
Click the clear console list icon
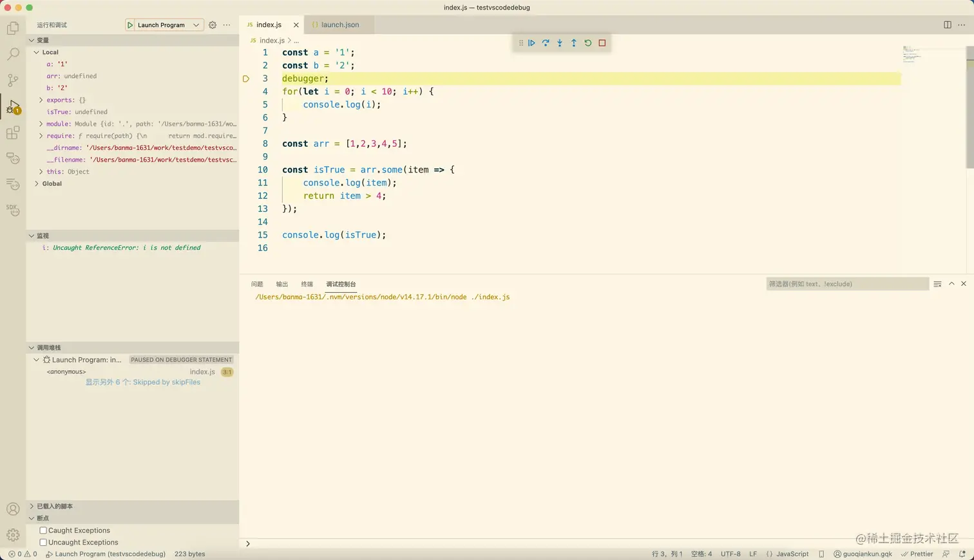point(937,284)
